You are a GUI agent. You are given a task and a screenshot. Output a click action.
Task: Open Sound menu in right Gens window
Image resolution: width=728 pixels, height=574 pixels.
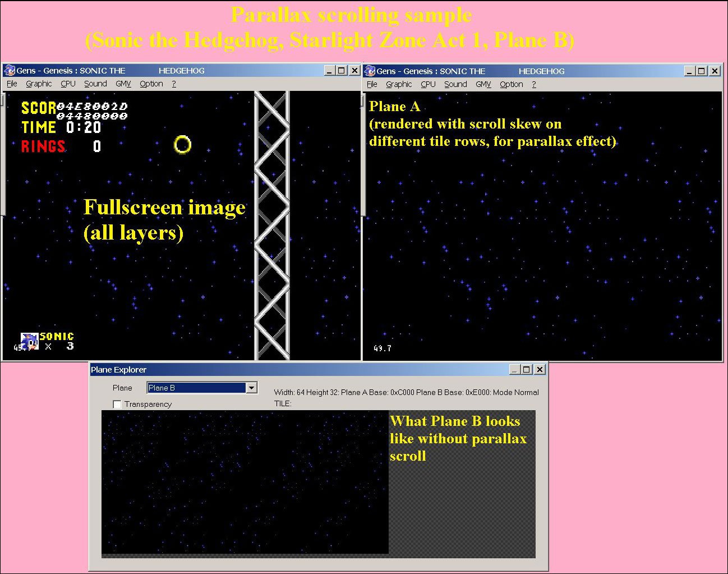click(455, 84)
